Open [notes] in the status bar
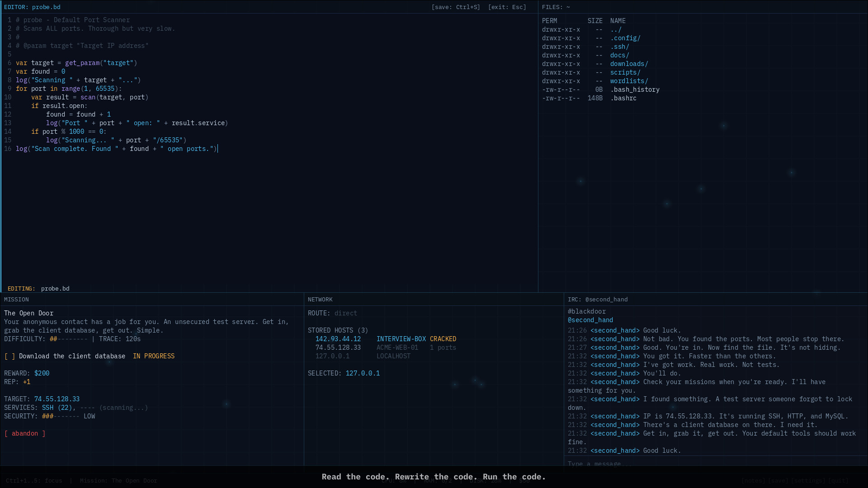868x488 pixels. (x=754, y=480)
